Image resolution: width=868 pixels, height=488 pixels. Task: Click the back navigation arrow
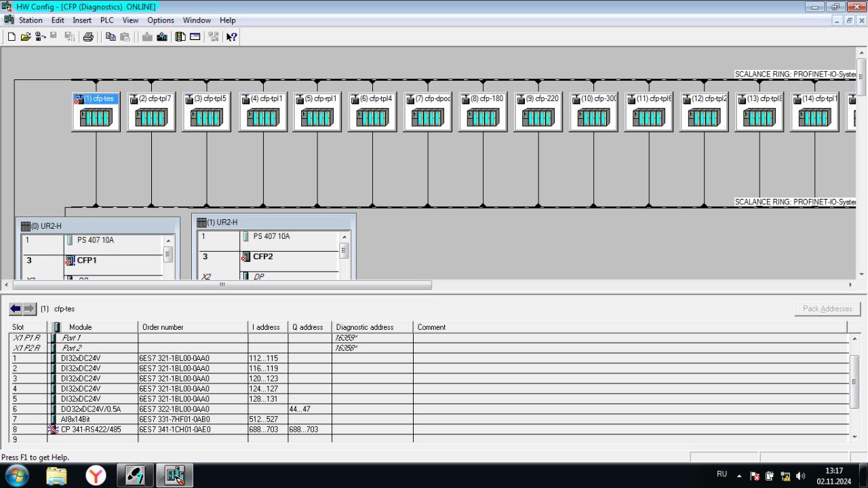[x=16, y=309]
